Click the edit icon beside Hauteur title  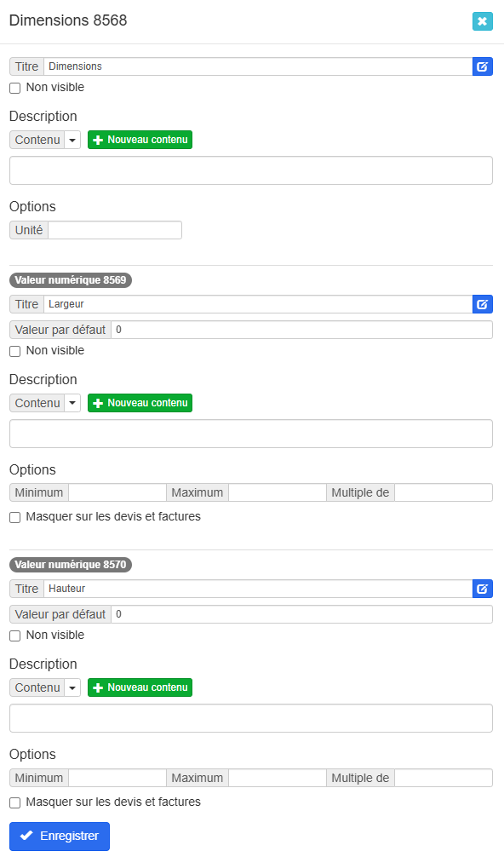482,589
